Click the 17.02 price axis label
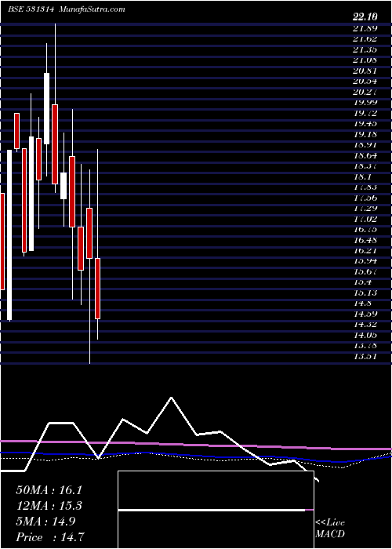The image size is (392, 549). point(365,219)
